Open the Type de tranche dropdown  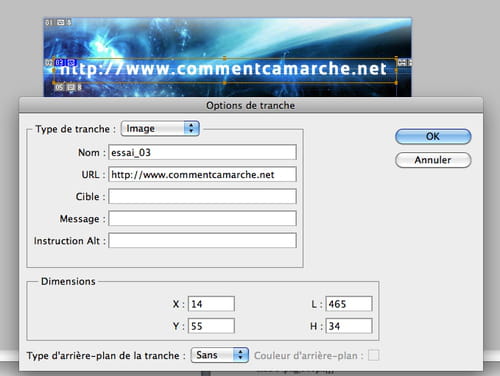[160, 128]
